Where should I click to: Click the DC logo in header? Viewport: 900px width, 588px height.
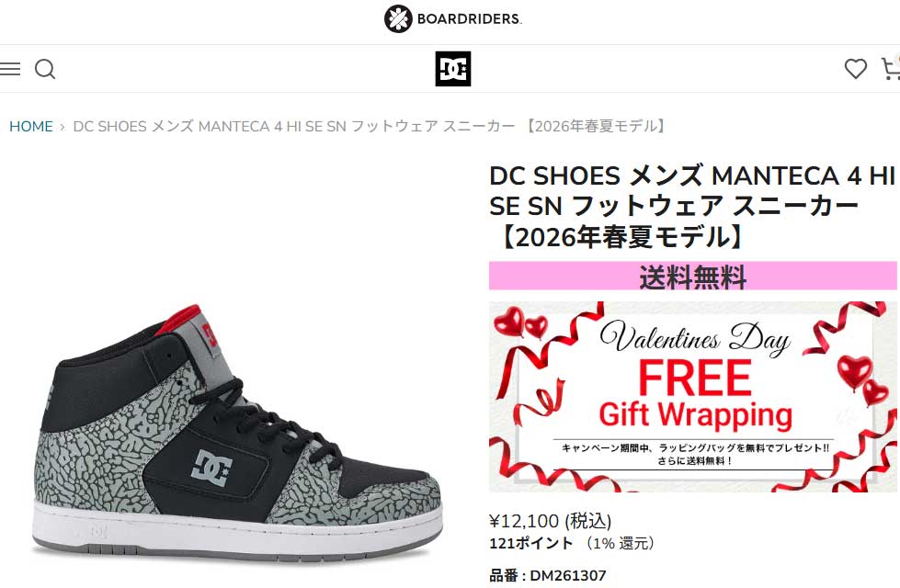coord(453,69)
